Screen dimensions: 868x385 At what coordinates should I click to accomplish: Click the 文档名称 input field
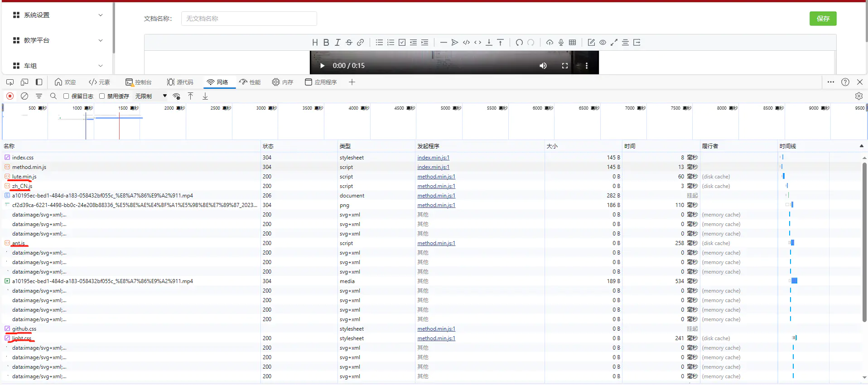(249, 19)
